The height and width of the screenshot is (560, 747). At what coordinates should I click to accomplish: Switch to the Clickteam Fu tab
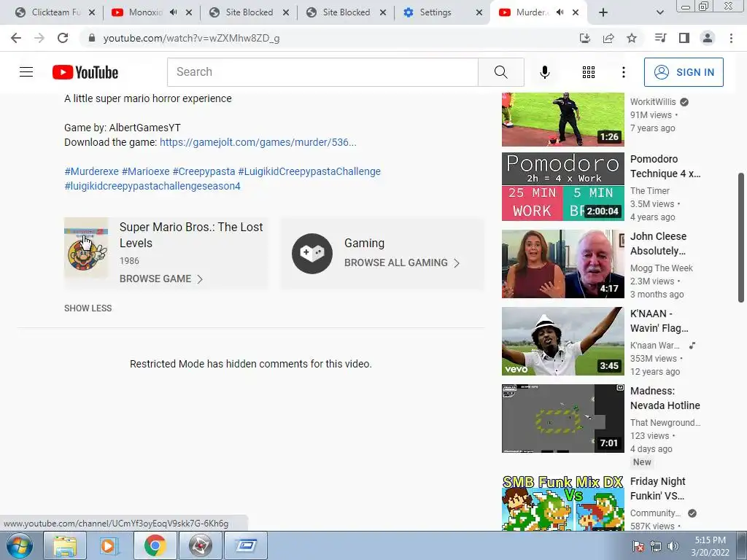point(54,12)
